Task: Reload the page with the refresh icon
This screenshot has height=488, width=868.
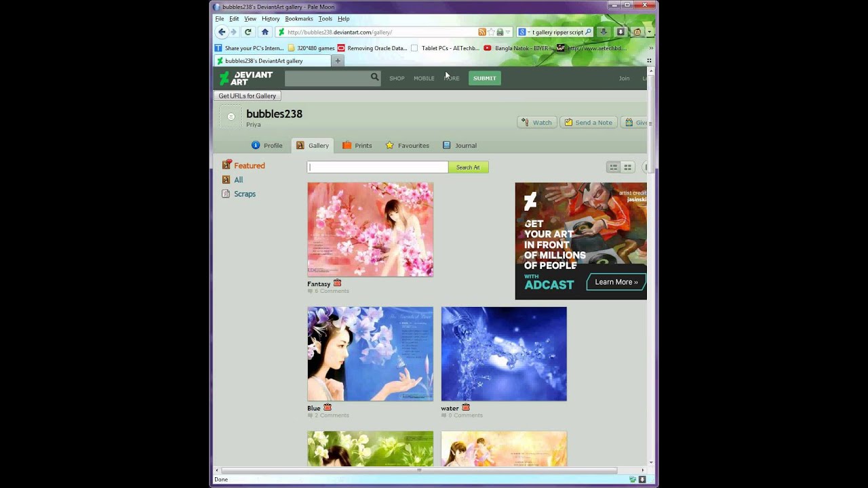Action: coord(248,32)
